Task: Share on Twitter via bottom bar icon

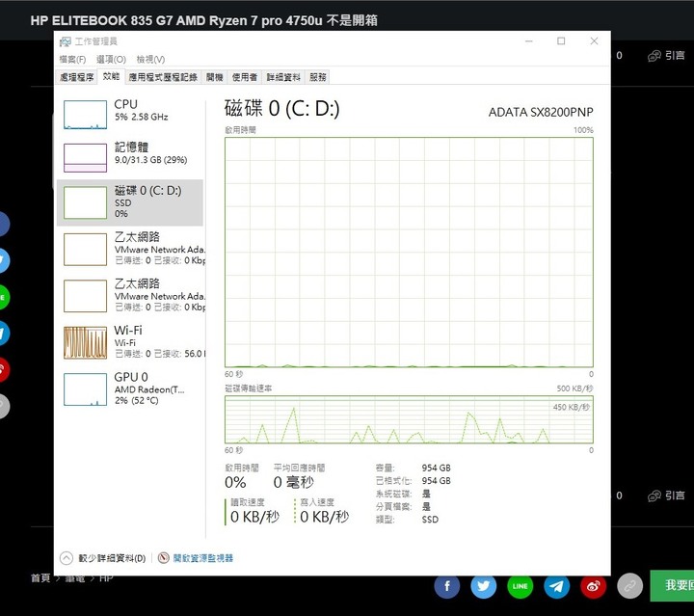Action: (x=484, y=586)
